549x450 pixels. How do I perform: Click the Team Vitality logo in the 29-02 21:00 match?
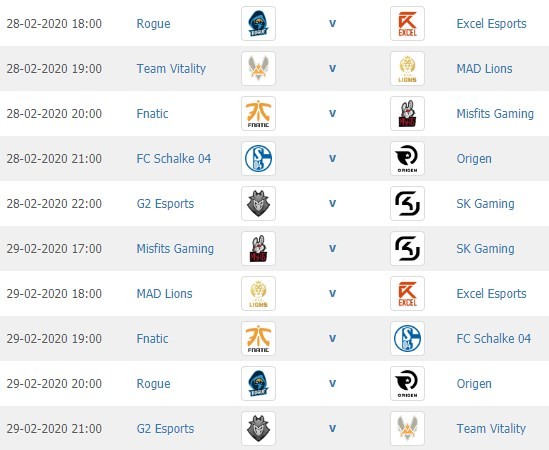point(407,428)
